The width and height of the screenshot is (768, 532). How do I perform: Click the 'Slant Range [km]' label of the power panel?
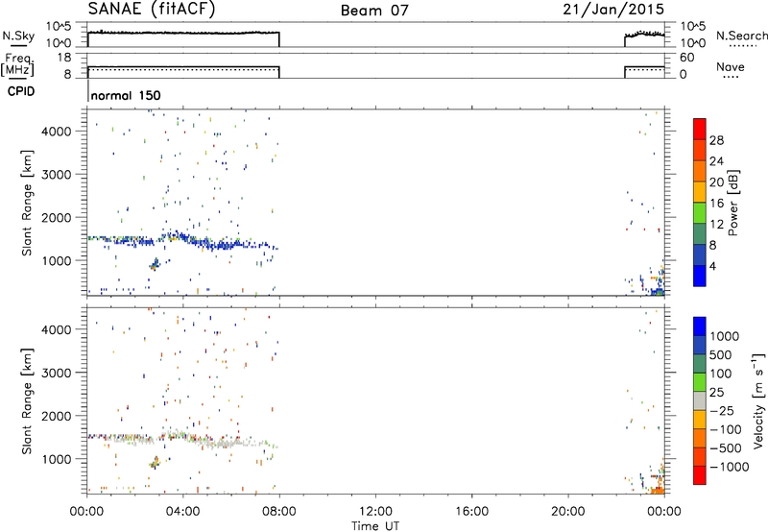pyautogui.click(x=27, y=203)
